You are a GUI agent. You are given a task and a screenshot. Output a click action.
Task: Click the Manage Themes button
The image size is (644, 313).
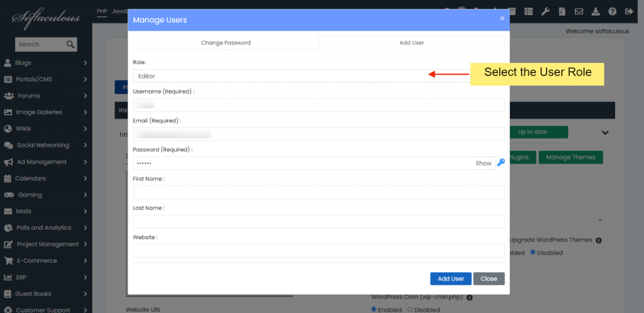(570, 157)
